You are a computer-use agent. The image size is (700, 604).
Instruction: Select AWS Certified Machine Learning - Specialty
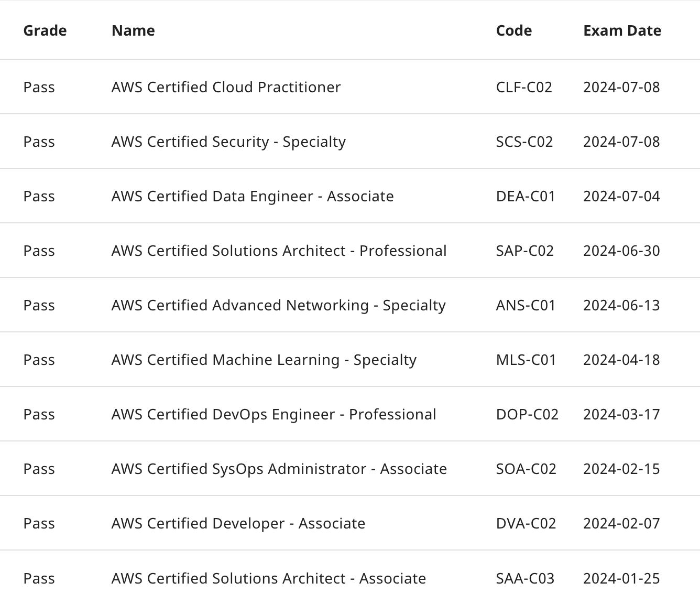click(264, 360)
